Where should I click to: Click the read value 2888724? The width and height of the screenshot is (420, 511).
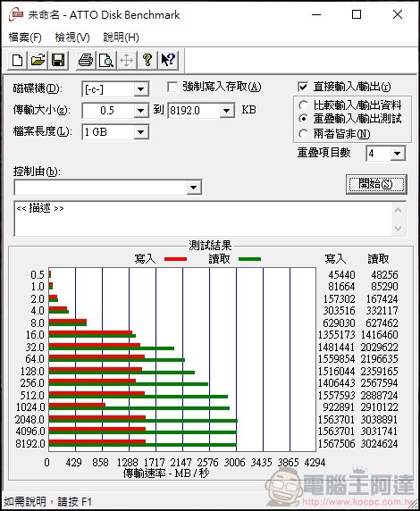pyautogui.click(x=379, y=395)
